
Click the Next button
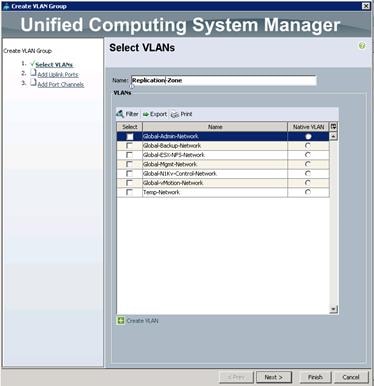[274, 377]
